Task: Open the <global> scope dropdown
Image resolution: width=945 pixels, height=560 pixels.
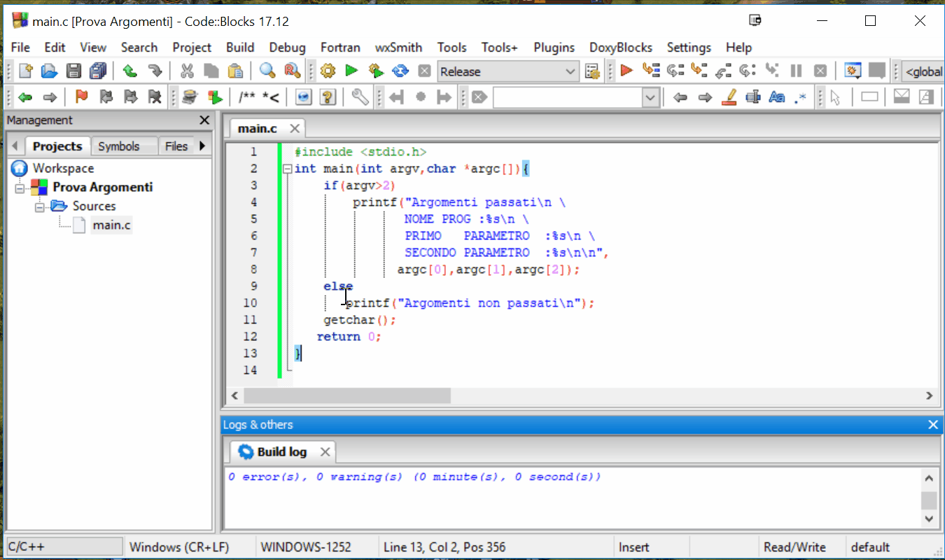Action: tap(923, 71)
